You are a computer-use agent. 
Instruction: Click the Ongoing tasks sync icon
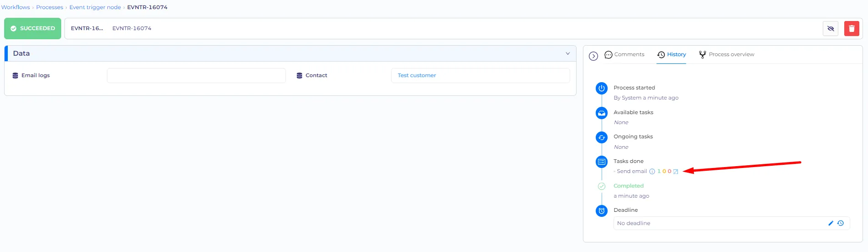(x=602, y=137)
